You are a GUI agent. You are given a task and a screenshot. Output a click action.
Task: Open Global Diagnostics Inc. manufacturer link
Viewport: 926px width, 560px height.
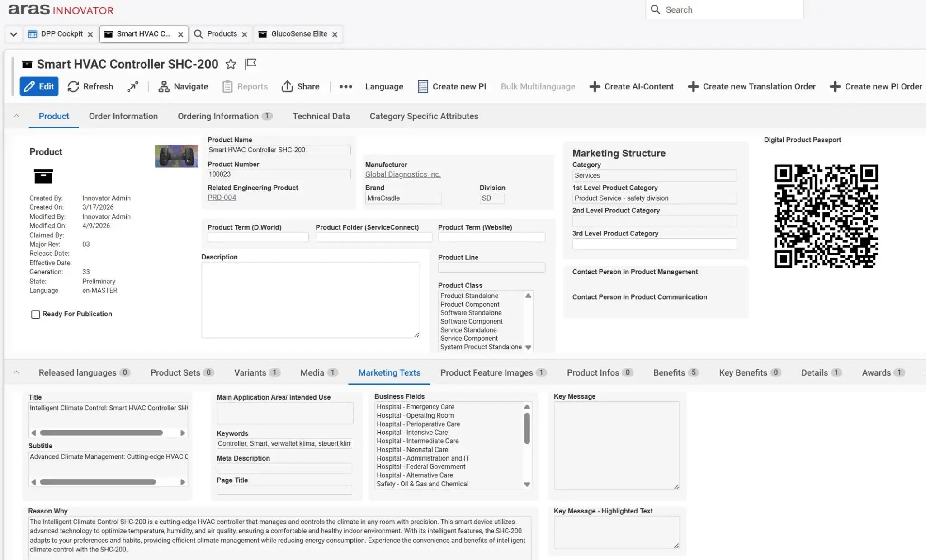click(x=403, y=174)
